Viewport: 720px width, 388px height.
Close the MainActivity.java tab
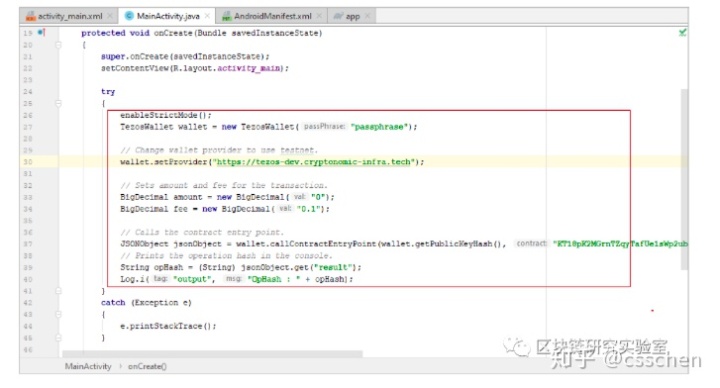[x=207, y=16]
